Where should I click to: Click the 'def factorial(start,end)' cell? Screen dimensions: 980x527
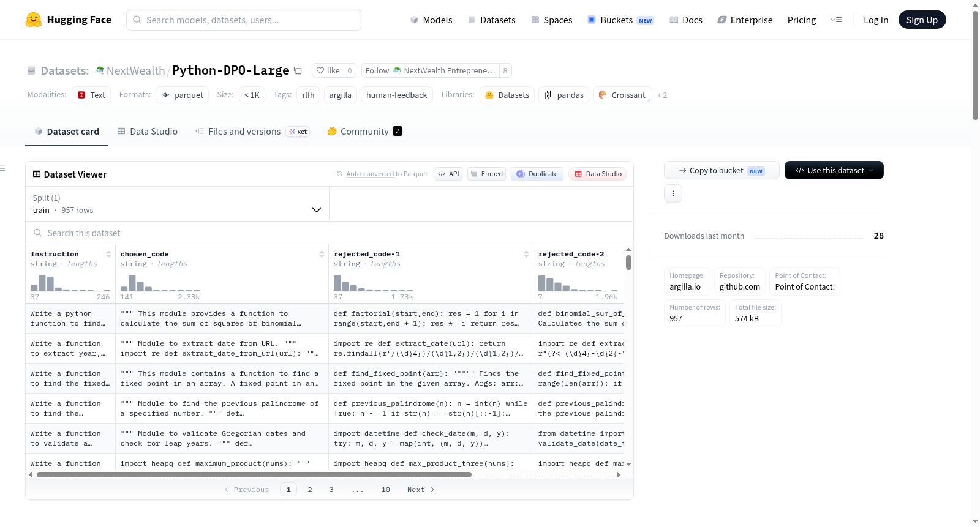coord(431,318)
